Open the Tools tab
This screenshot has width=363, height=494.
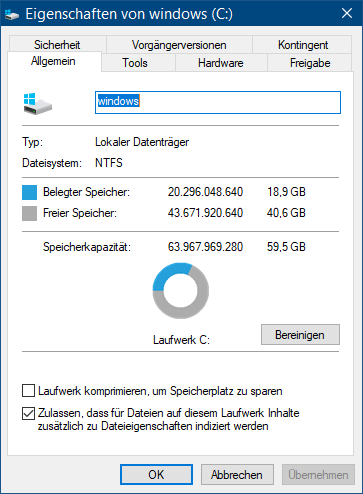coord(135,63)
